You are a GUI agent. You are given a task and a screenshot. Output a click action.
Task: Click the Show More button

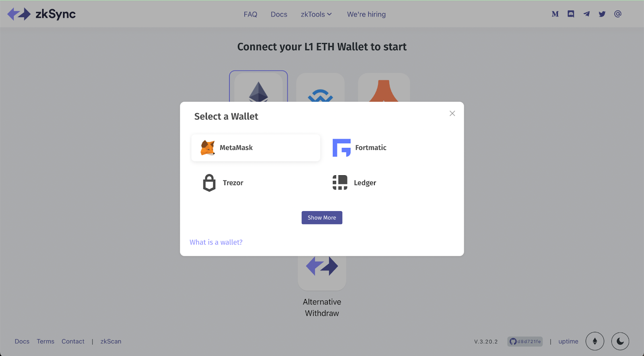pyautogui.click(x=322, y=217)
